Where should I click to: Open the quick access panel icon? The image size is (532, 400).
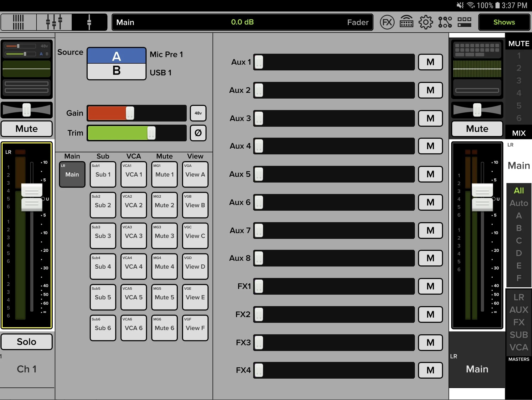464,22
